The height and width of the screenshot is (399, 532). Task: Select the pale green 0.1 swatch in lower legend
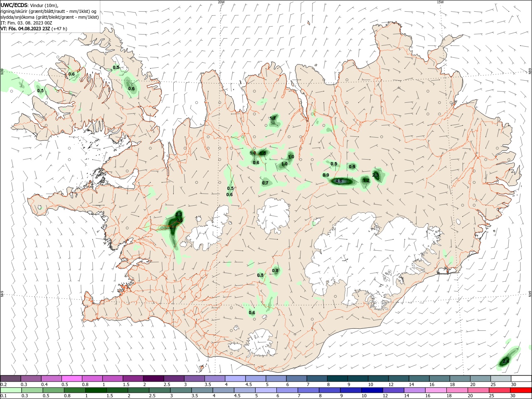click(x=10, y=390)
